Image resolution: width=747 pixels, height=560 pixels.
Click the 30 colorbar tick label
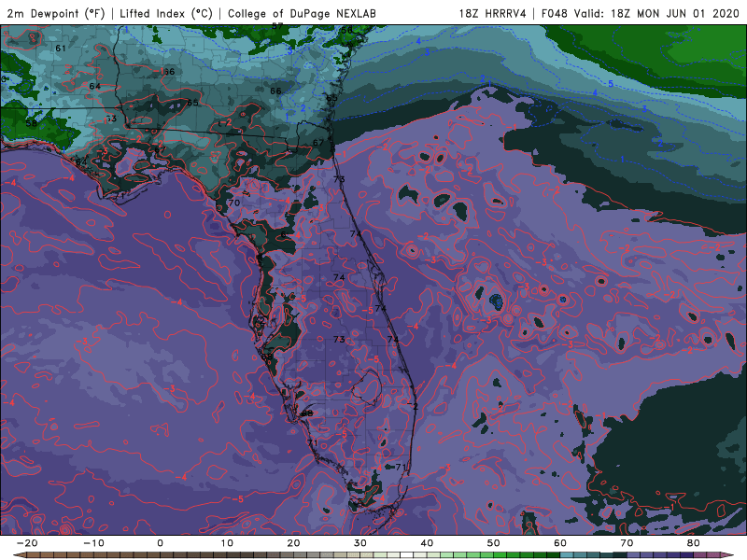coord(360,543)
